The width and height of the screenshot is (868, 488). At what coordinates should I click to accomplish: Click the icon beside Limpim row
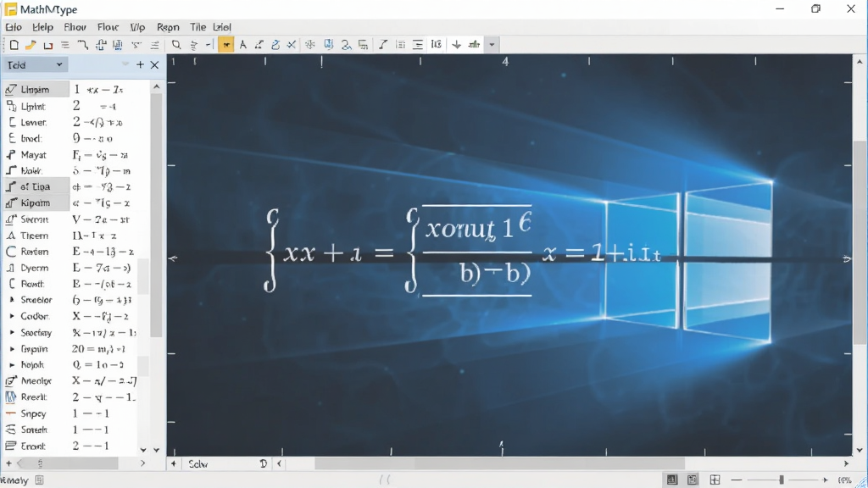pos(10,90)
